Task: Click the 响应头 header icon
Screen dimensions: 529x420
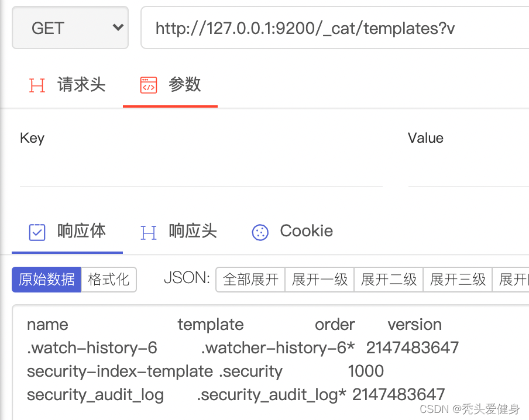Action: tap(149, 232)
